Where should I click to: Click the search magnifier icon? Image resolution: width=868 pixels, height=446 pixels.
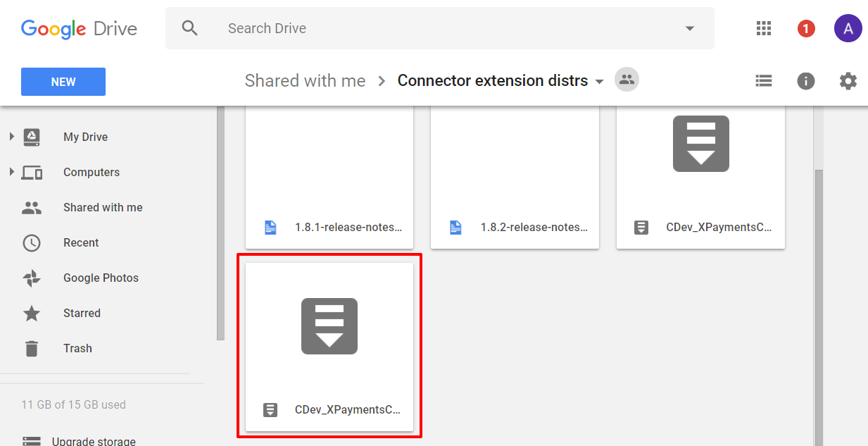(189, 28)
